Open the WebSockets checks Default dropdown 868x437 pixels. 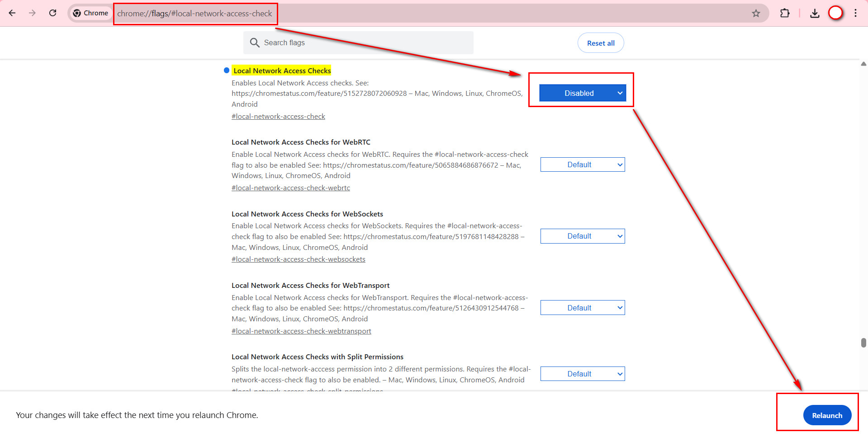(583, 236)
